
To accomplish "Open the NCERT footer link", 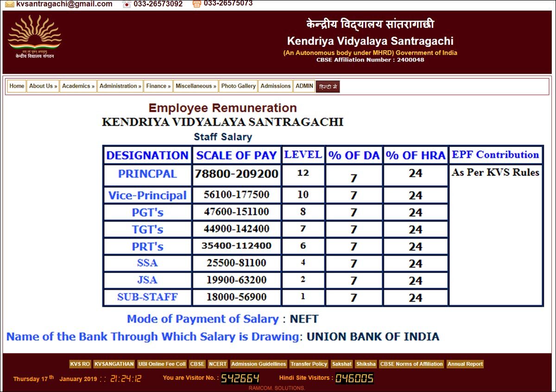I will pos(217,364).
